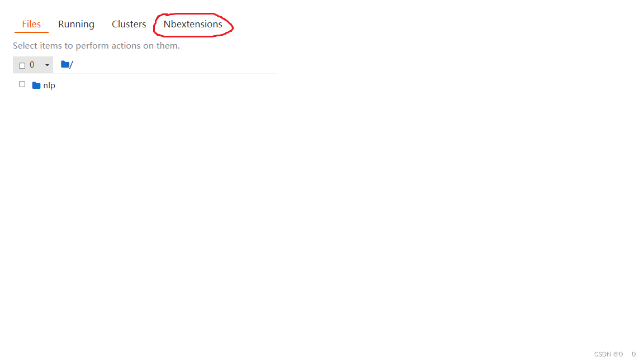Click the nlp row in file list

[x=145, y=85]
